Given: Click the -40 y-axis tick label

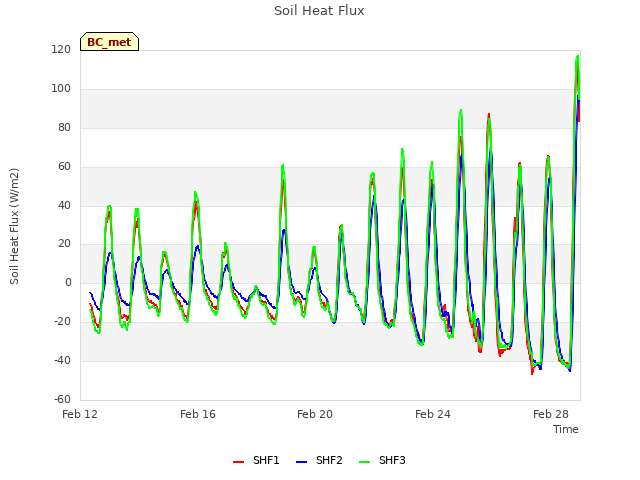Looking at the screenshot, I should click(x=62, y=360).
